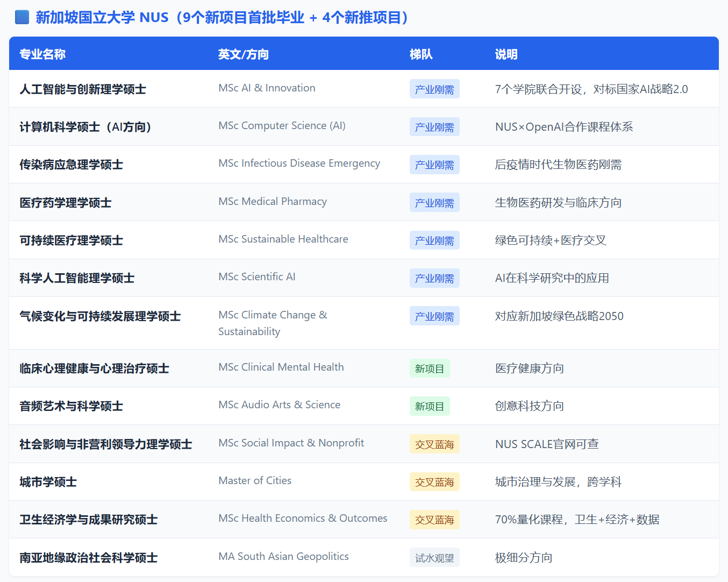Select the 梯队 column header
This screenshot has width=728, height=582.
pos(421,54)
